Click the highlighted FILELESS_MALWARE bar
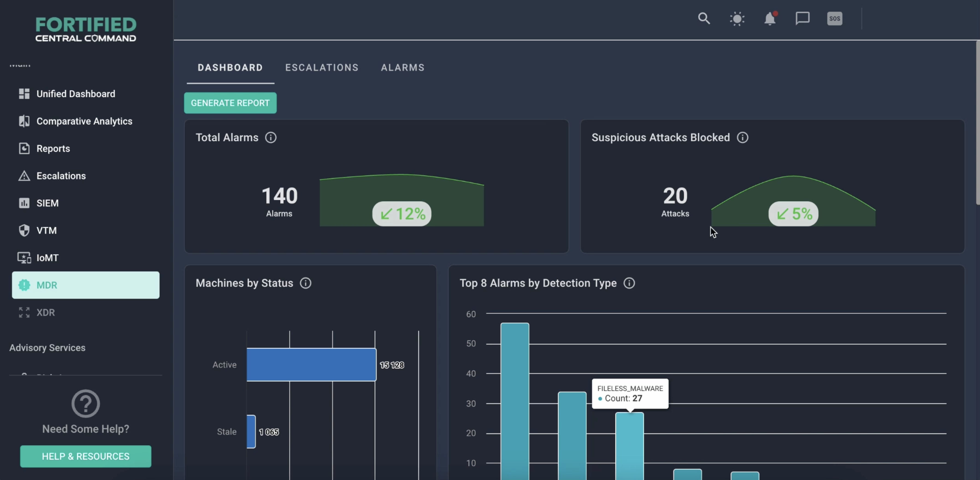The width and height of the screenshot is (980, 480). (629, 446)
